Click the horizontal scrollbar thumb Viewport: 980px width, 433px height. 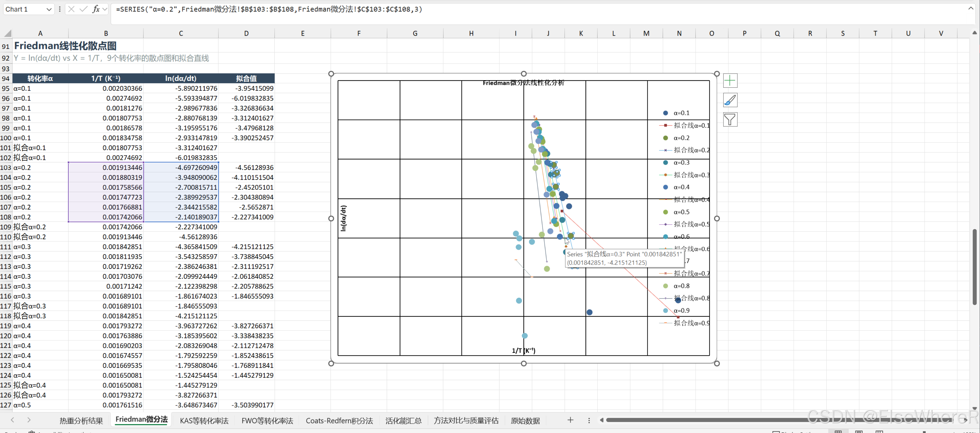pyautogui.click(x=780, y=420)
